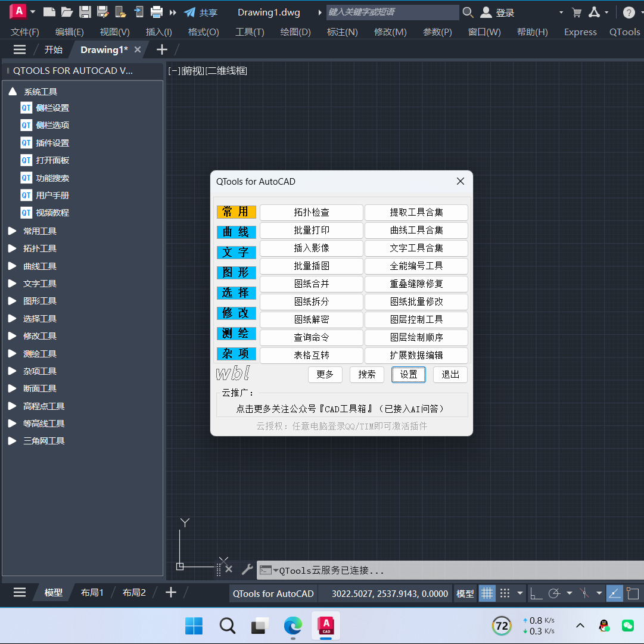Toggle polar tracking in the status bar

(554, 593)
